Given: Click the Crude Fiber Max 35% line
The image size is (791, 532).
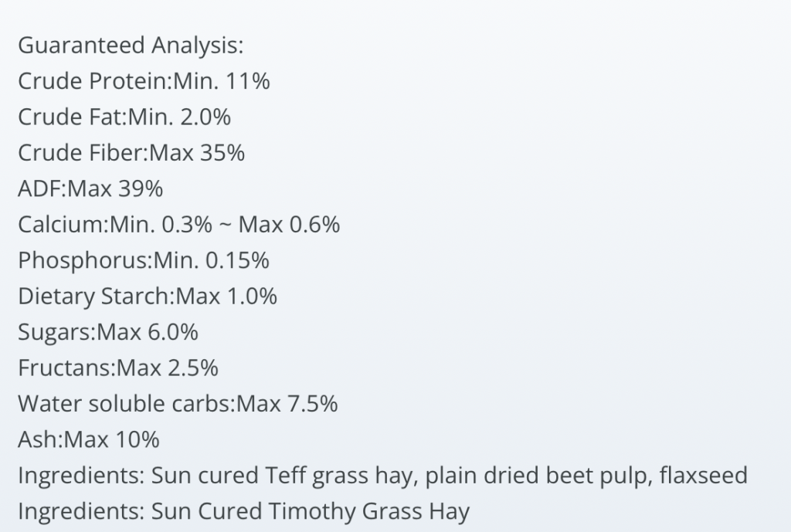Looking at the screenshot, I should (x=131, y=153).
